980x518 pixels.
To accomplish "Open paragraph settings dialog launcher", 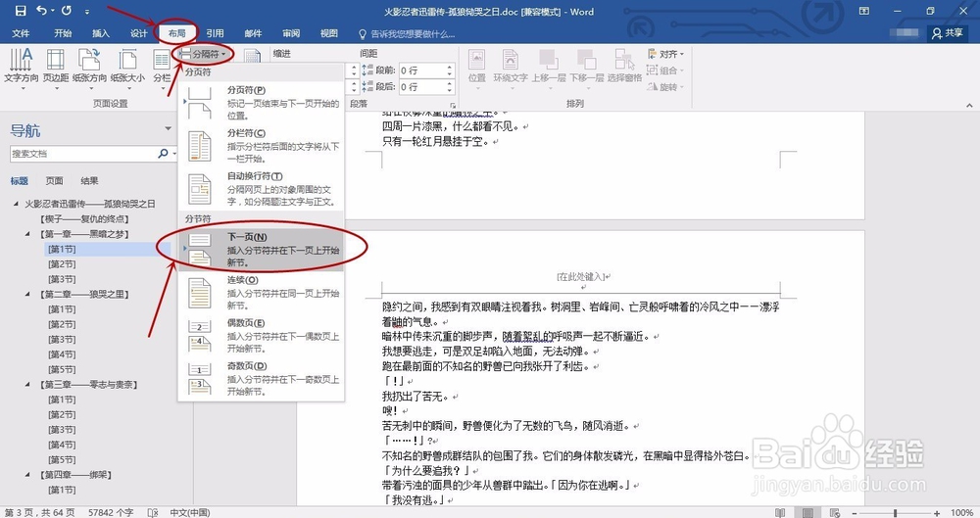I will (x=453, y=105).
